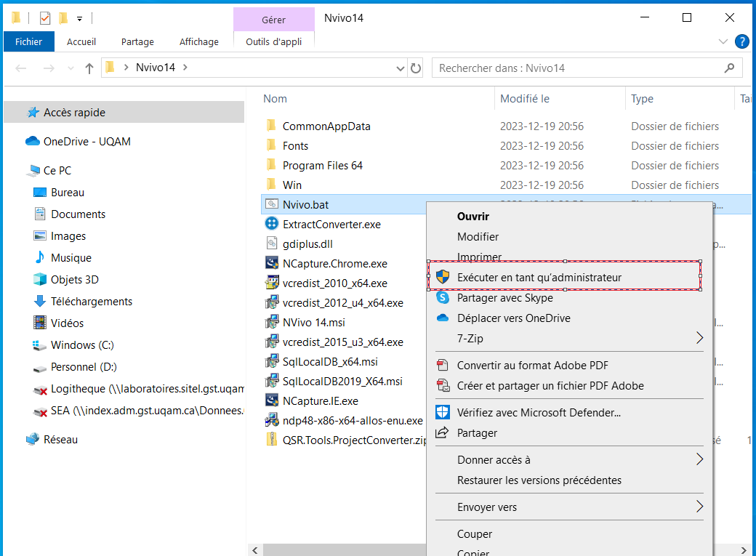Select Windows (C:) drive in navigation pane
756x556 pixels.
[82, 345]
